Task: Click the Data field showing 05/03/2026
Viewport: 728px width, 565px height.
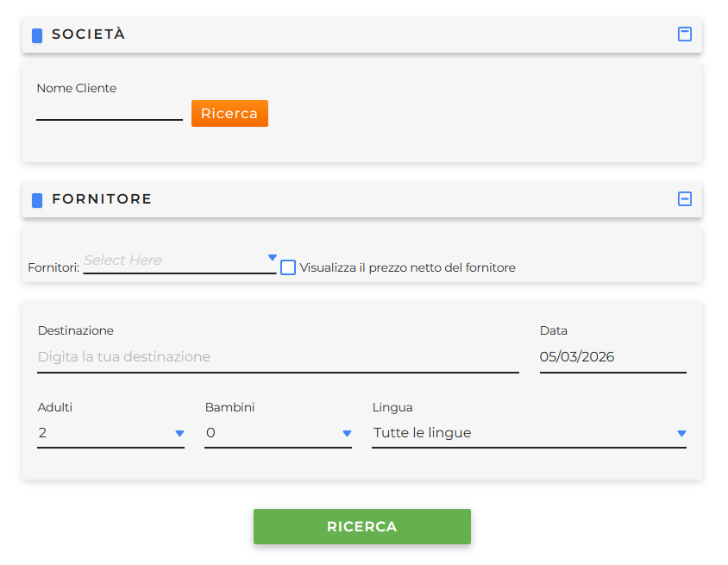Action: pyautogui.click(x=612, y=357)
